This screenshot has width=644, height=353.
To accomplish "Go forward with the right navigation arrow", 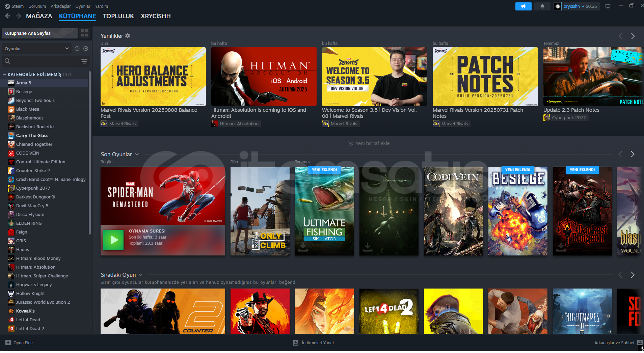I will [x=19, y=16].
